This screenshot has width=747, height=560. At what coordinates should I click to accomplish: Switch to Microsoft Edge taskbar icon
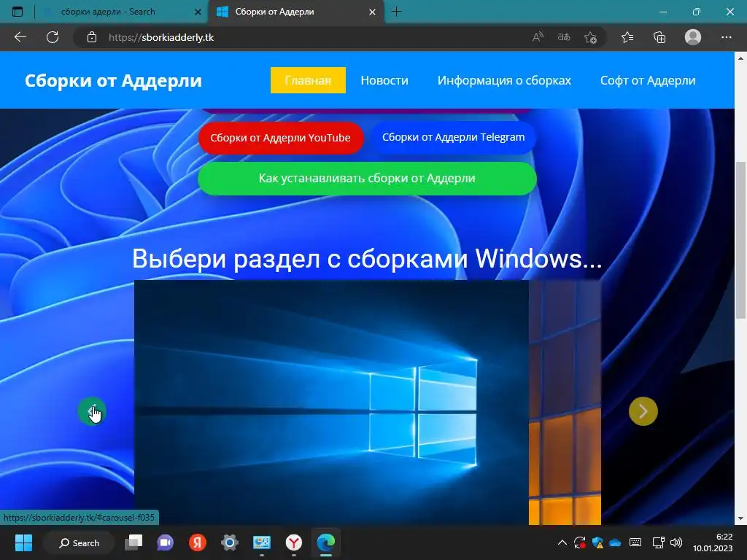[x=326, y=542]
